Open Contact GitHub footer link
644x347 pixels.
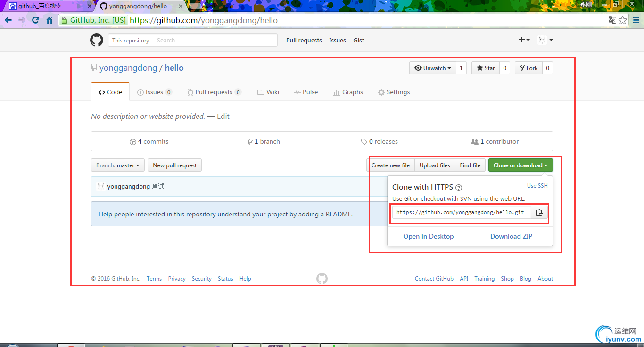pyautogui.click(x=434, y=279)
